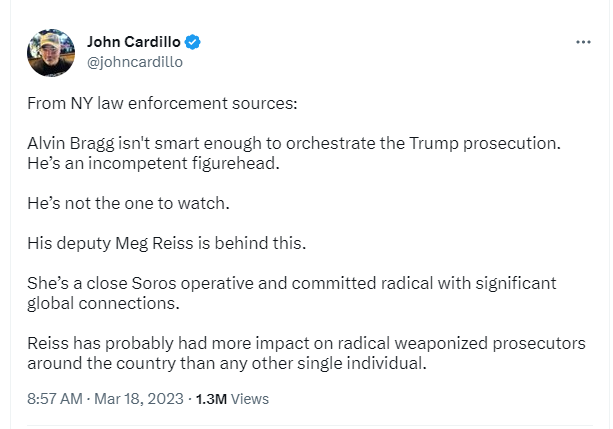The width and height of the screenshot is (613, 429).
Task: Click the 8:57 AM timestamp
Action: click(55, 399)
